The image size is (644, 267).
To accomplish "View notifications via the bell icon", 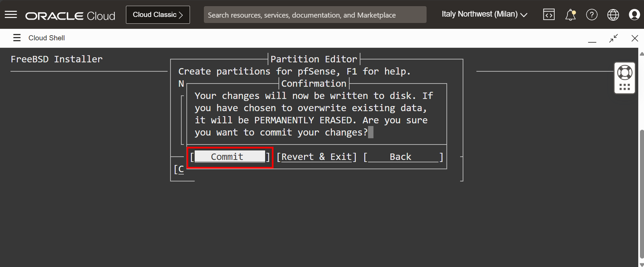I will [x=570, y=15].
